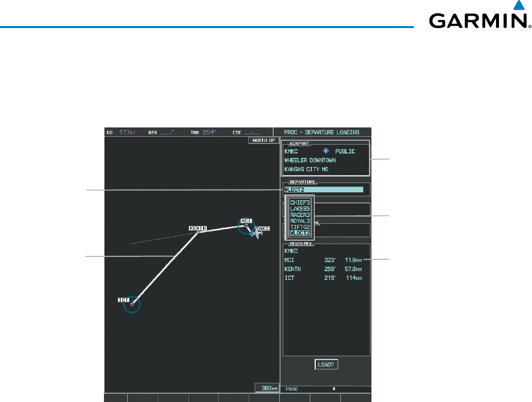Screen dimensions: 532x402
Task: Click the 11.8NM distance for MCI
Action: (353, 260)
